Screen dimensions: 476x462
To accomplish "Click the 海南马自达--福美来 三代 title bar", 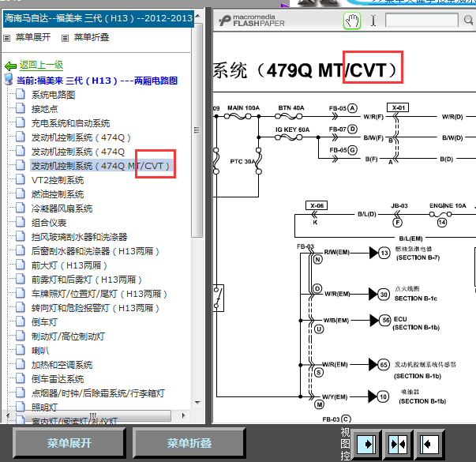I will tap(99, 18).
